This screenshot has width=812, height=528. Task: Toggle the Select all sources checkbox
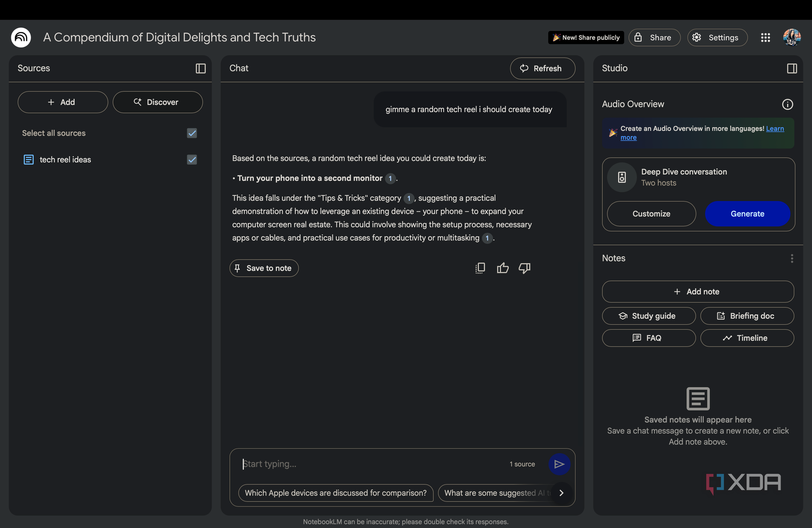pos(192,133)
